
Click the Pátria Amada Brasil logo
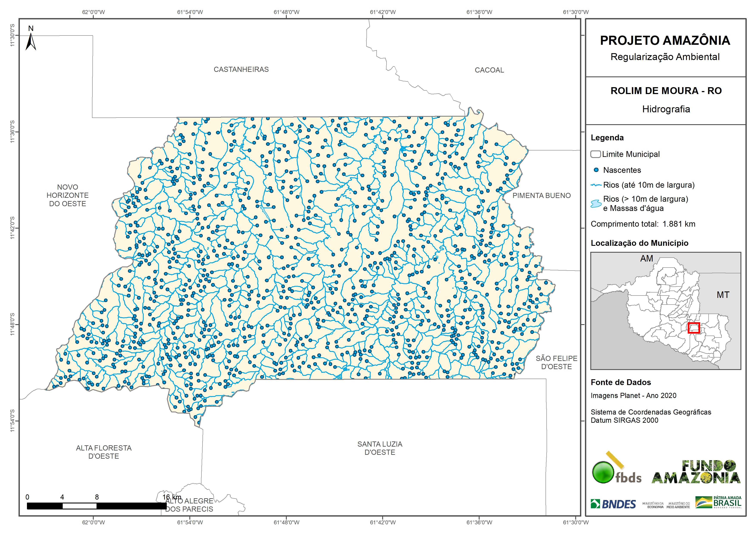(718, 502)
